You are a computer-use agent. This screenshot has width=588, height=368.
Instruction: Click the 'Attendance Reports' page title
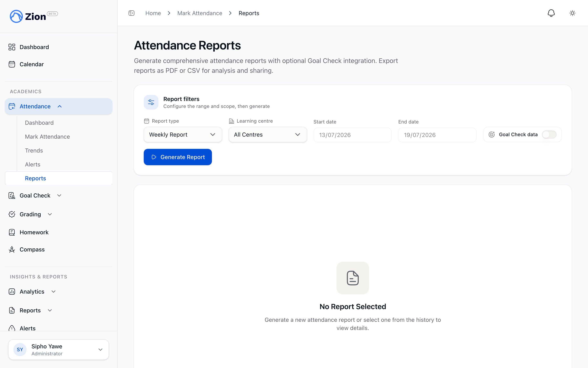click(x=187, y=45)
